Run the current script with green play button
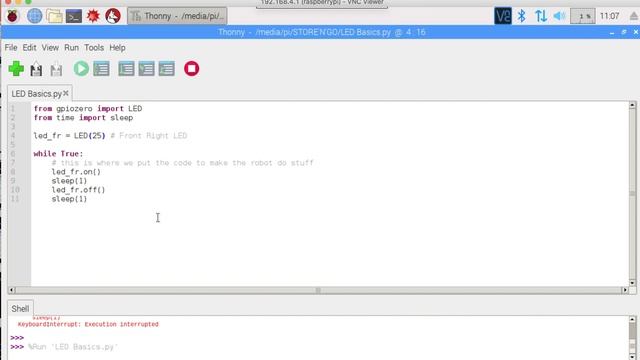This screenshot has width=640, height=360. [x=81, y=69]
